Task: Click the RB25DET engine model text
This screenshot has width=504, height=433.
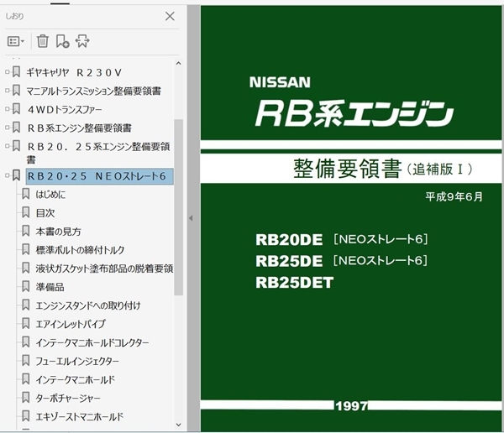Action: tap(295, 283)
